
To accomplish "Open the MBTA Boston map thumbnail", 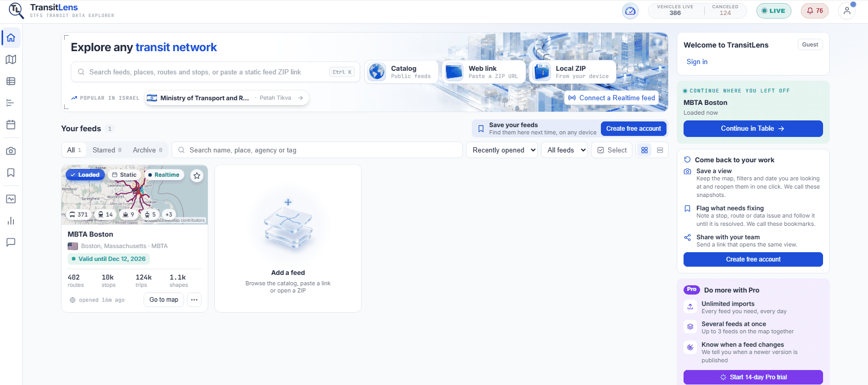I will coord(134,195).
